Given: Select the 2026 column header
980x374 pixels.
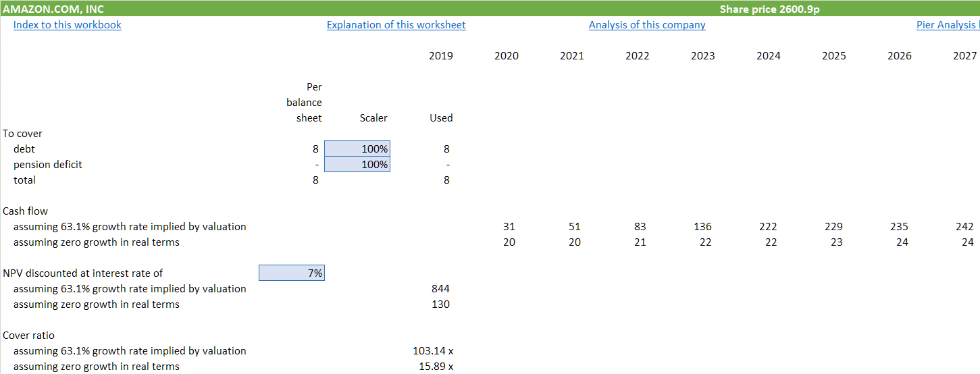Looking at the screenshot, I should pos(900,56).
